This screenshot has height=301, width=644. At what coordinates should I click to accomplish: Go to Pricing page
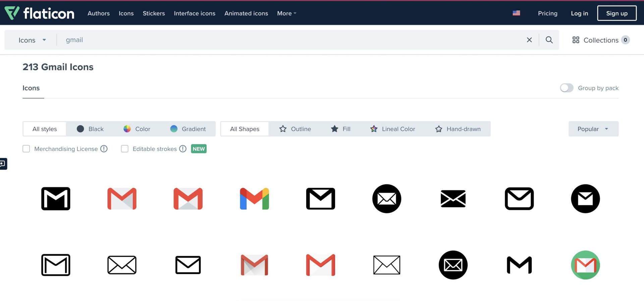click(x=548, y=13)
